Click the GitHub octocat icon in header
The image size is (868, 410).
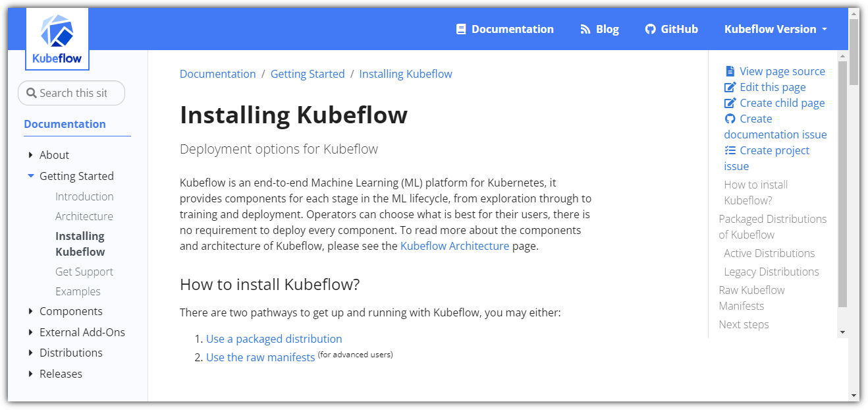coord(650,29)
